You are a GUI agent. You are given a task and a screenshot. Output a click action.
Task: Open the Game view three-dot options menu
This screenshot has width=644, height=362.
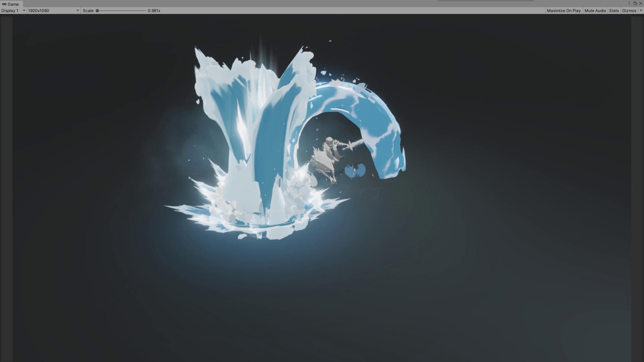pyautogui.click(x=629, y=3)
